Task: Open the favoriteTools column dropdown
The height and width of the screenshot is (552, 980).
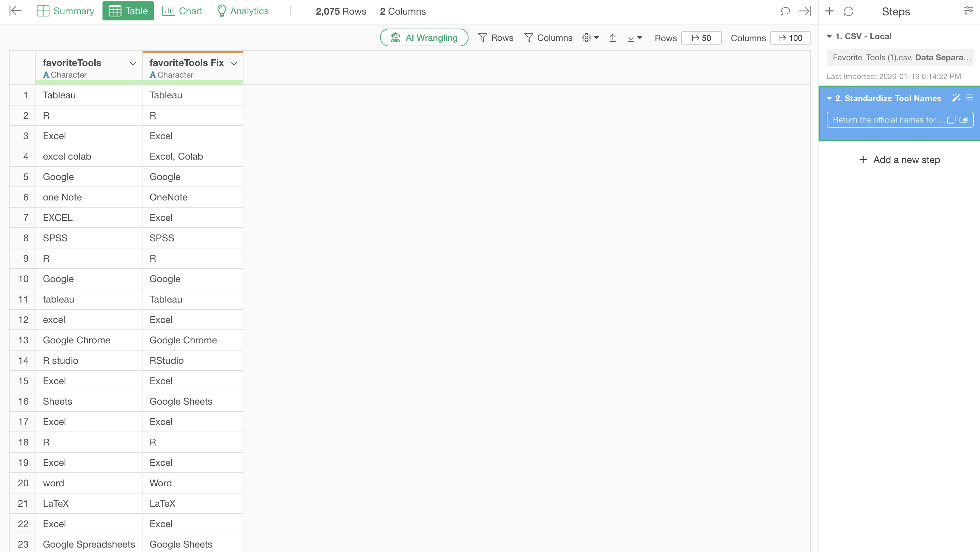Action: pos(133,63)
